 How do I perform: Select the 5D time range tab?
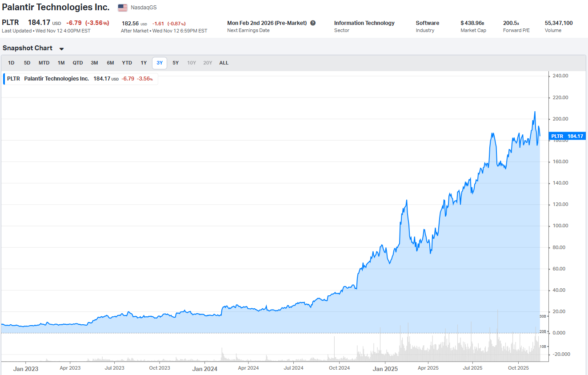point(27,63)
